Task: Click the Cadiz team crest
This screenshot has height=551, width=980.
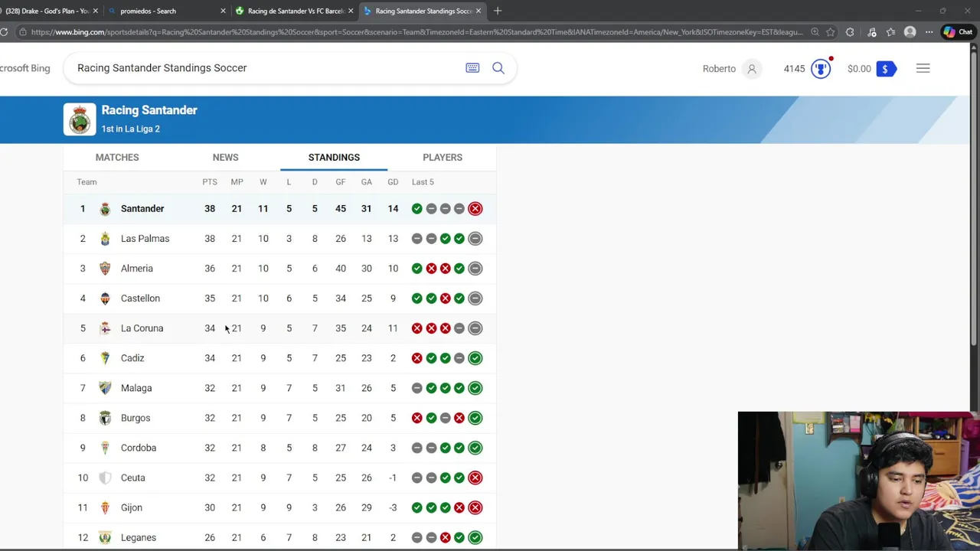Action: [x=105, y=358]
